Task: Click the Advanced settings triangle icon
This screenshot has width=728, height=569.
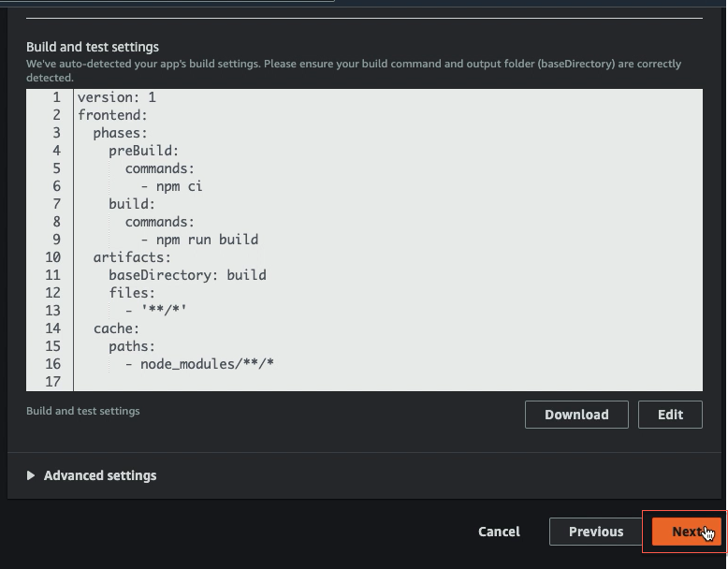Action: pos(31,475)
